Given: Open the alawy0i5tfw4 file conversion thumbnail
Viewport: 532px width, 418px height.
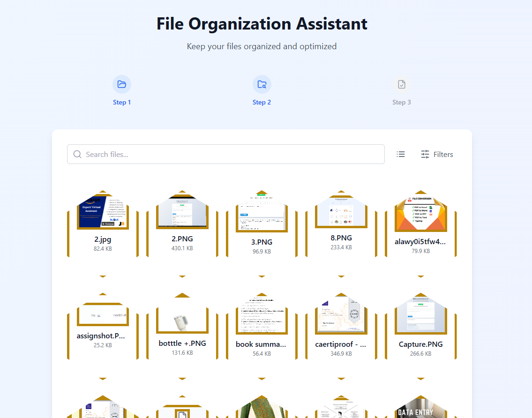Looking at the screenshot, I should (421, 213).
